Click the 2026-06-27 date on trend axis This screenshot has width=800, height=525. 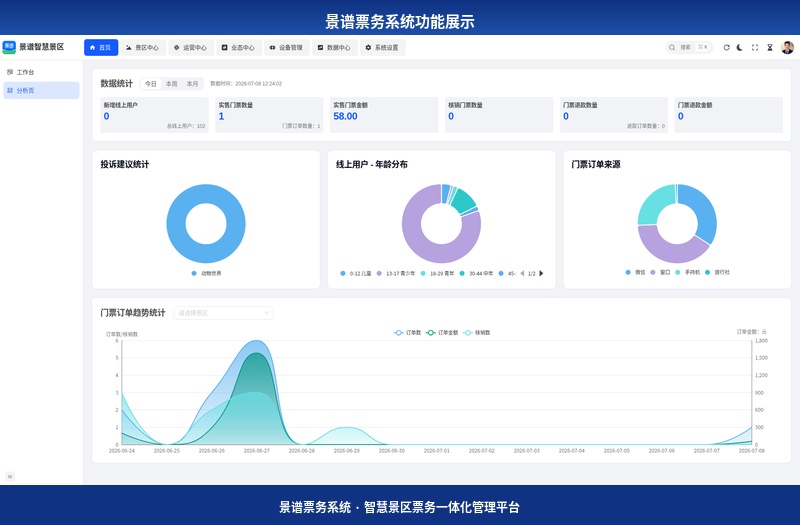pos(257,451)
